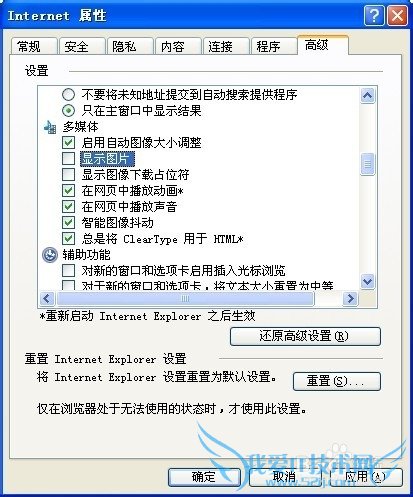Image resolution: width=413 pixels, height=497 pixels.
Task: Click the 辅助功能 category icon
Action: coord(50,255)
